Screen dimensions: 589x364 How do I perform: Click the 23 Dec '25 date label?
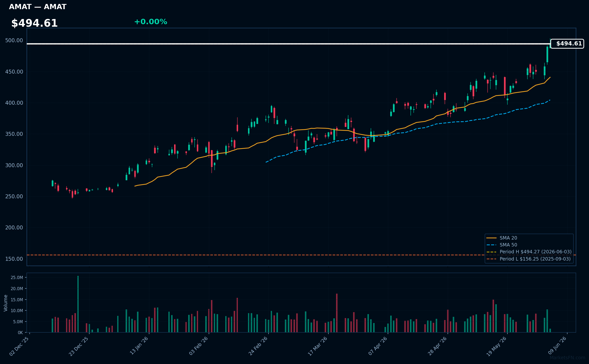(79, 346)
